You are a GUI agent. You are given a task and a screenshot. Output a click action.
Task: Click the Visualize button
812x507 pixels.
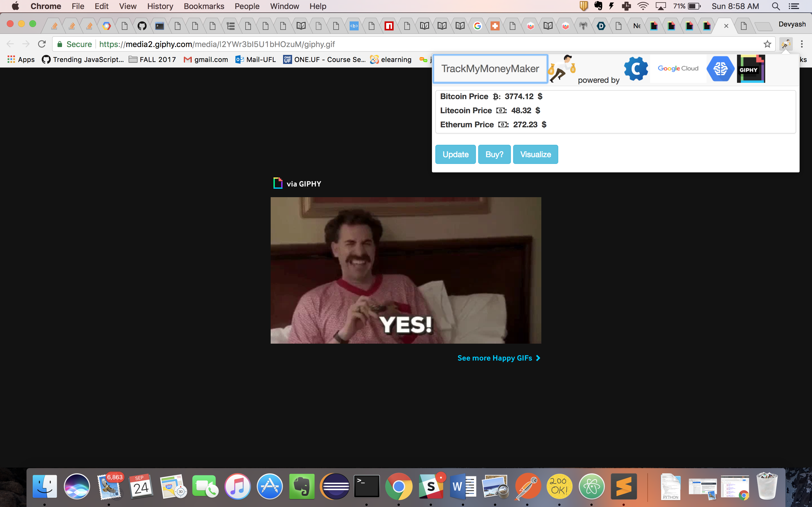point(535,154)
